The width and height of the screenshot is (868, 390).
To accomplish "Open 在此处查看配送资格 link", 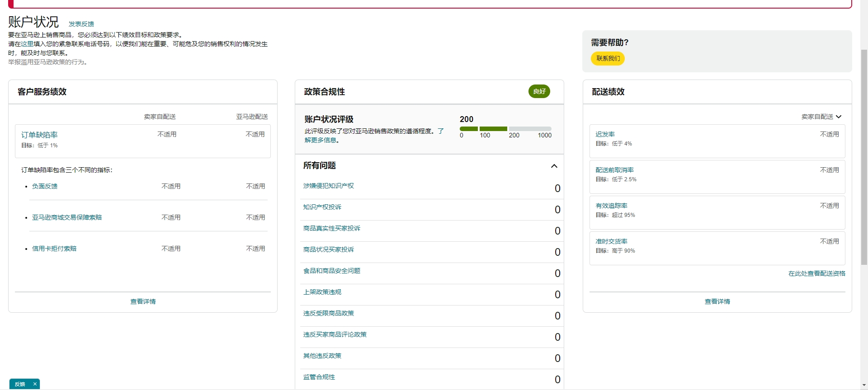I will 816,273.
